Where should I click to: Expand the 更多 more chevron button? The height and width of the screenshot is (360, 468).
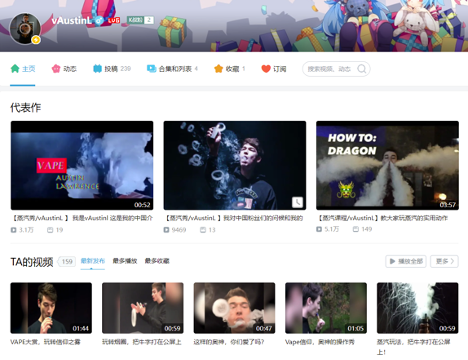tap(444, 261)
